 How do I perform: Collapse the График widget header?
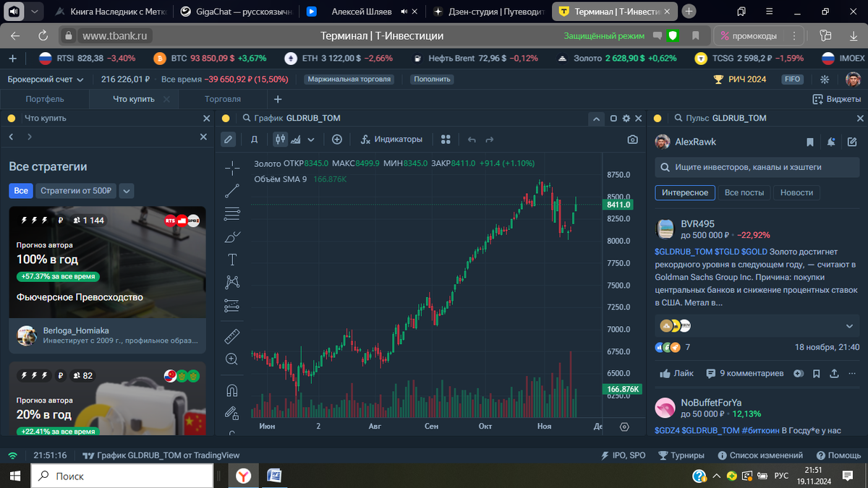[595, 119]
